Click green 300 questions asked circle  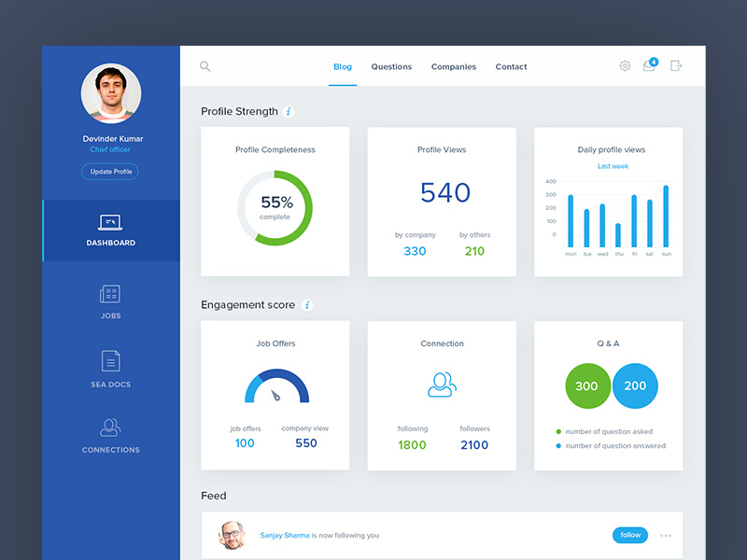(x=587, y=385)
